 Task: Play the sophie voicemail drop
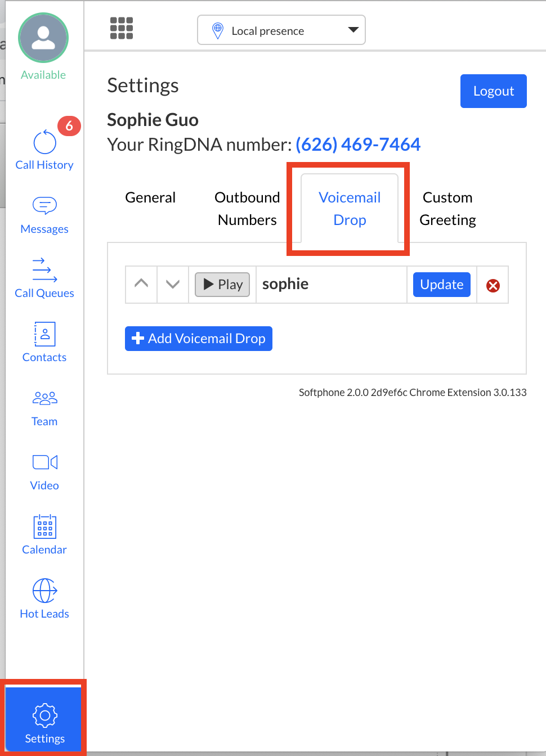(222, 285)
